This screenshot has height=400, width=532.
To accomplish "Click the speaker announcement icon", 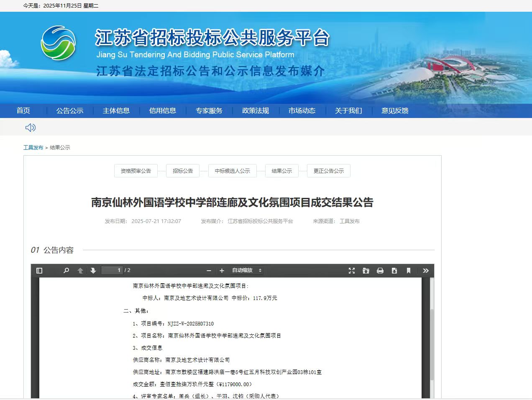I will [x=31, y=128].
